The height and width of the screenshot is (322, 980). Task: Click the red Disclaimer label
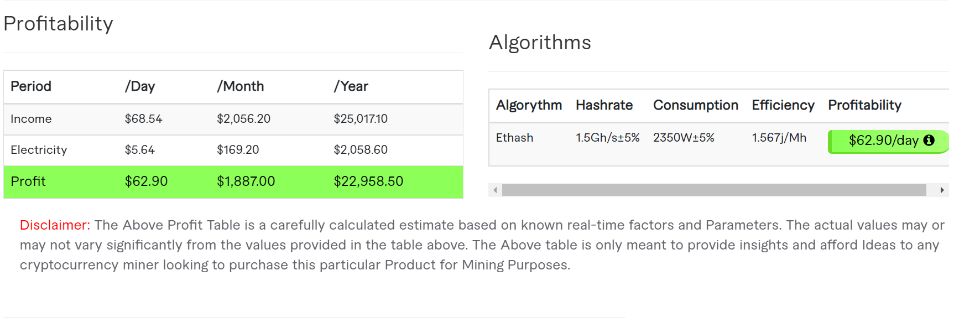[55, 225]
